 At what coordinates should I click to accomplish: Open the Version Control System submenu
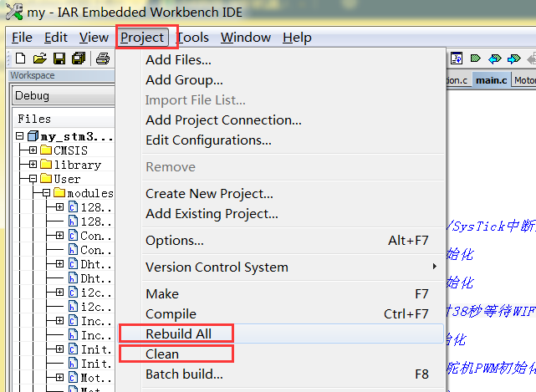pyautogui.click(x=293, y=267)
